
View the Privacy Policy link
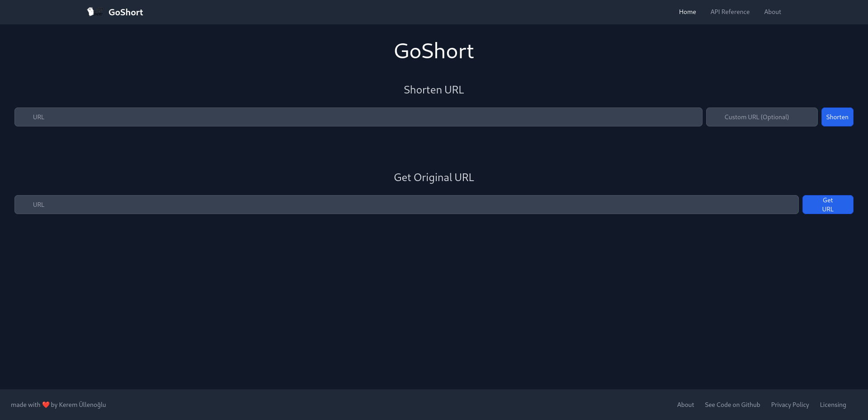click(x=790, y=405)
